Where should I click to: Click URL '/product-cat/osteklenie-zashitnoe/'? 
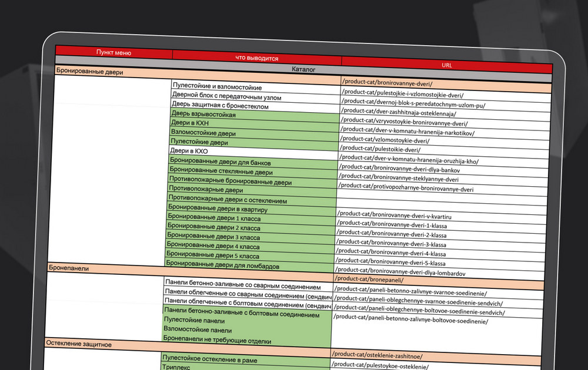coord(377,355)
